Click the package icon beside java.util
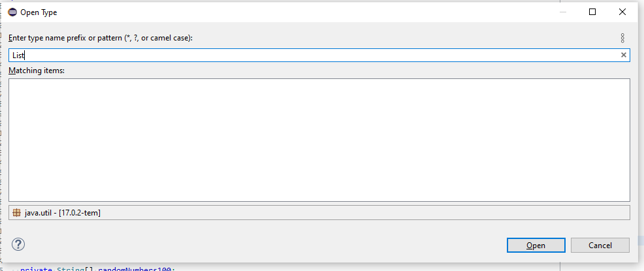The height and width of the screenshot is (271, 644). click(x=16, y=213)
